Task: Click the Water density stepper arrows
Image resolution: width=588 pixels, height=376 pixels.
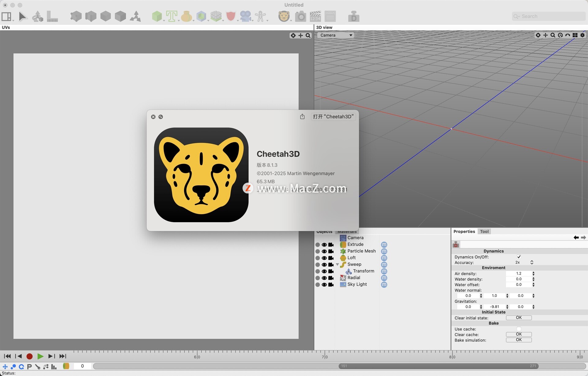Action: point(533,279)
